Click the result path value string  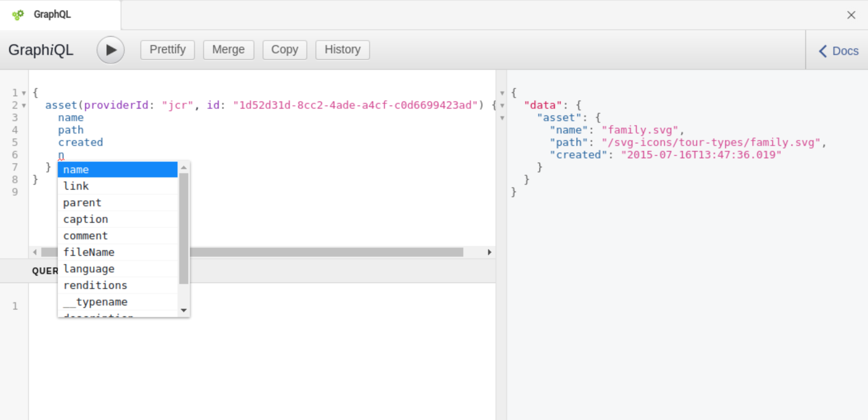[711, 142]
